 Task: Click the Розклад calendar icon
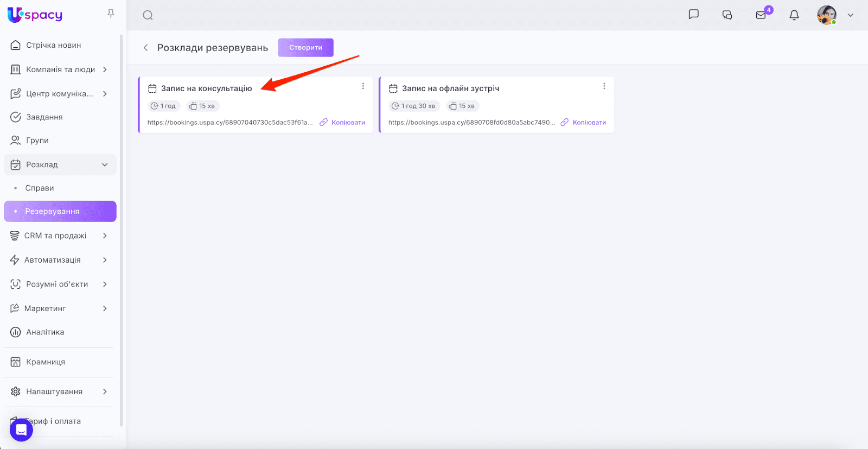pyautogui.click(x=16, y=165)
